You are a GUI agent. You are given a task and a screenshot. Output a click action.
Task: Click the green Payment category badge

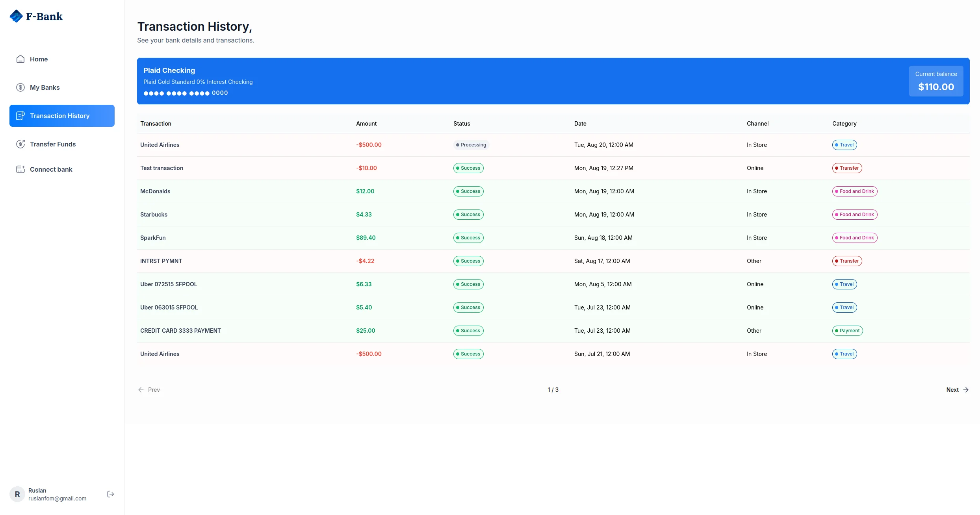847,331
